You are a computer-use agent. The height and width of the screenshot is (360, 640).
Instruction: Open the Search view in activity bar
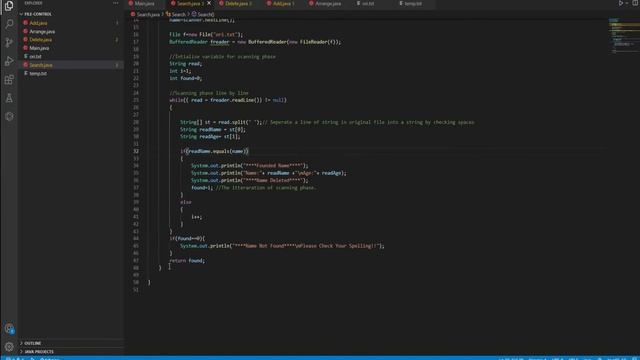pos(9,24)
